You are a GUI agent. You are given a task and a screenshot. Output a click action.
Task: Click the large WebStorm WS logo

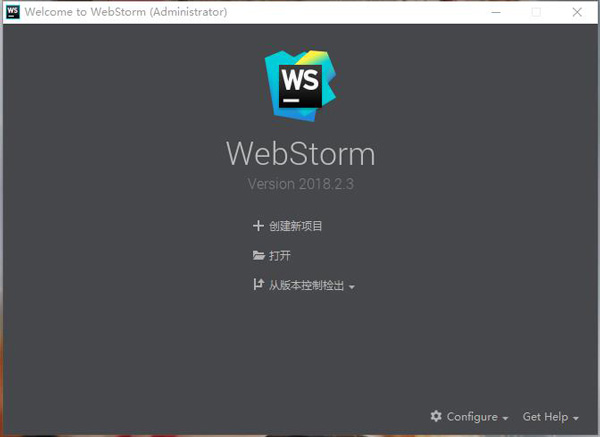[x=300, y=86]
